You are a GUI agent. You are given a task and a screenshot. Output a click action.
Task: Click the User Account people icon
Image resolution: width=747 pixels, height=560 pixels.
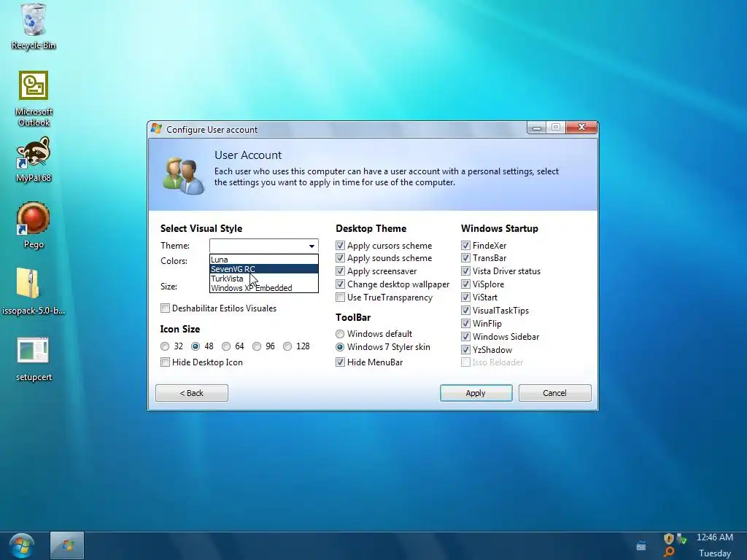pos(183,176)
